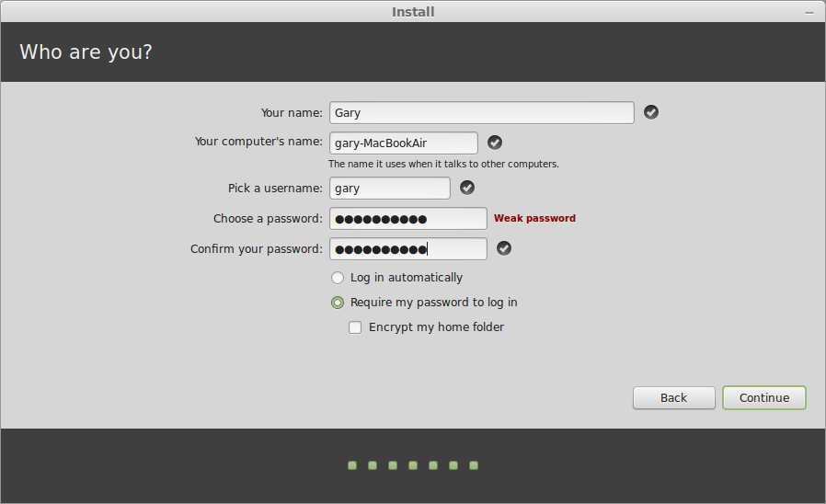Viewport: 826px width, 504px height.
Task: Edit the Pick a username field
Action: point(389,188)
